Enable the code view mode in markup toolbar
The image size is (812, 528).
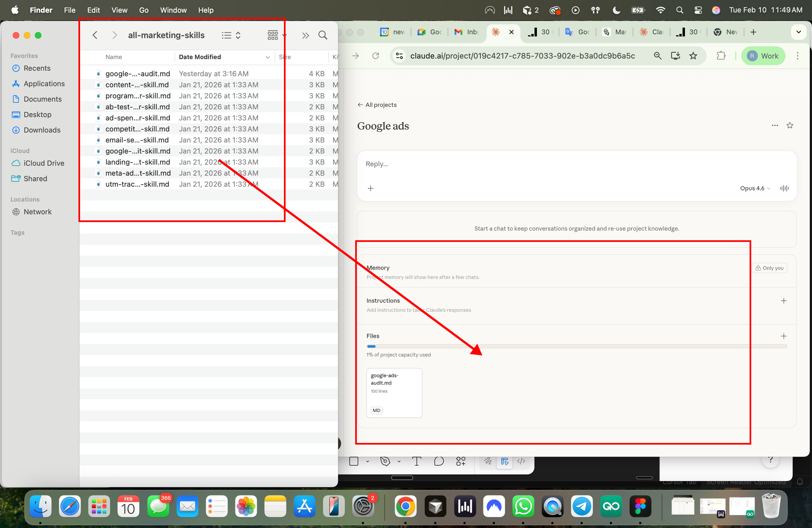[521, 461]
